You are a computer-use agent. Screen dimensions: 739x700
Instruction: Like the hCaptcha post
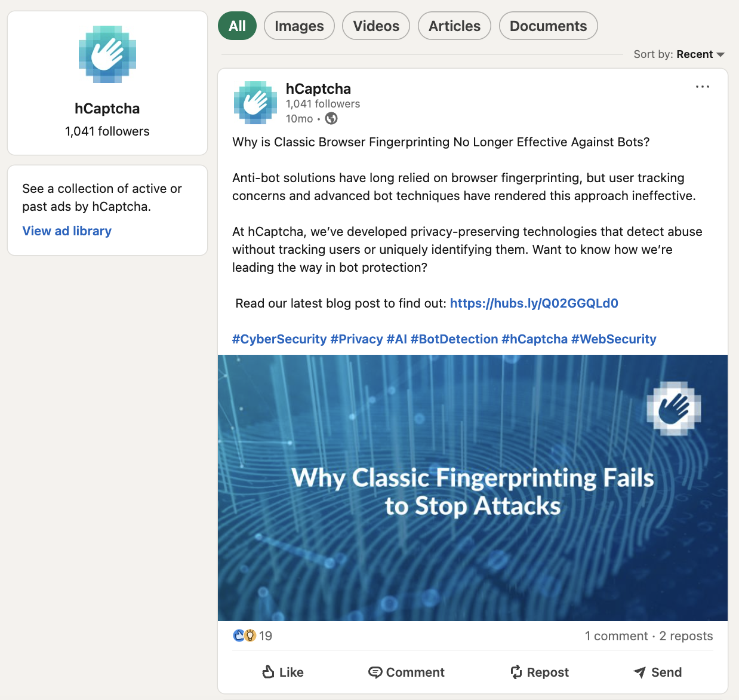click(x=283, y=673)
